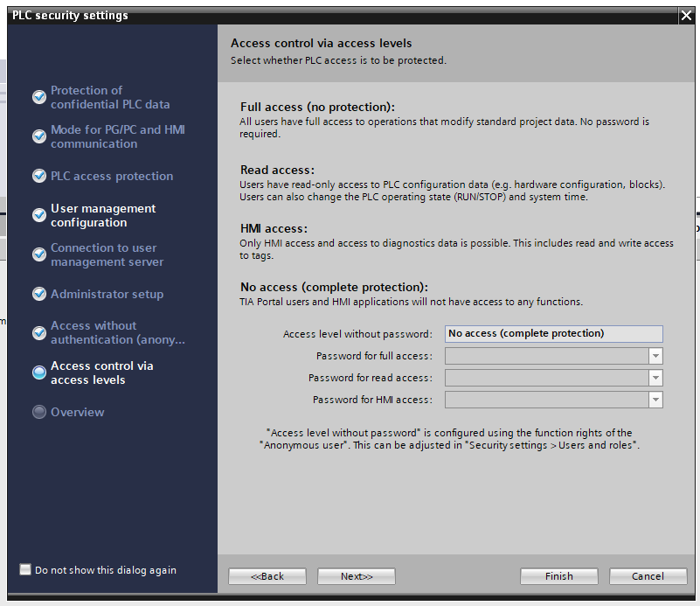Expand Password for read access dropdown
This screenshot has height=606, width=700.
pos(655,378)
